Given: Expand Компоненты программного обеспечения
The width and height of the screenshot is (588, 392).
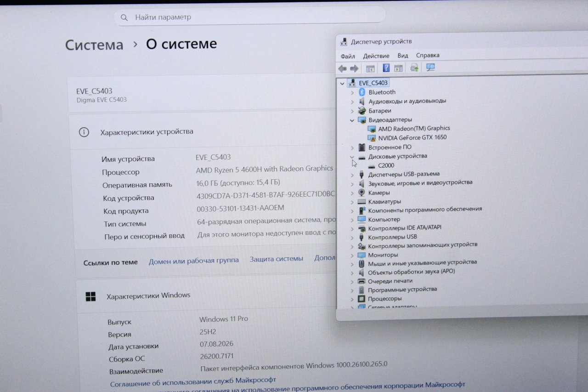Looking at the screenshot, I should [352, 211].
